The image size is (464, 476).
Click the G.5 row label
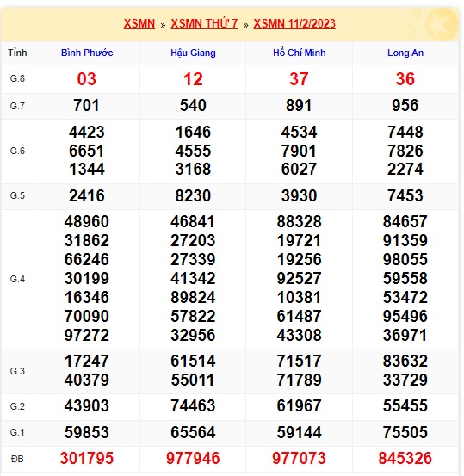[x=17, y=195]
